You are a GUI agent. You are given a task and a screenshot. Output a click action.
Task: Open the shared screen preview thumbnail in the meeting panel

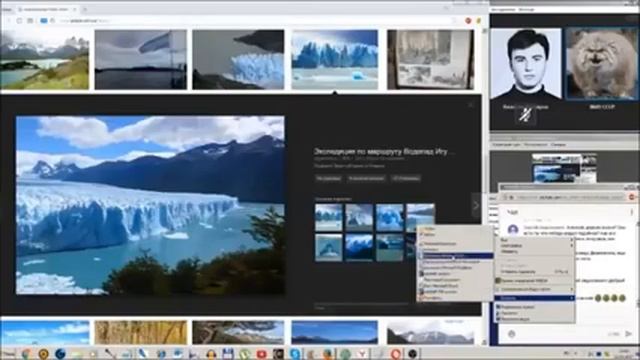click(564, 168)
